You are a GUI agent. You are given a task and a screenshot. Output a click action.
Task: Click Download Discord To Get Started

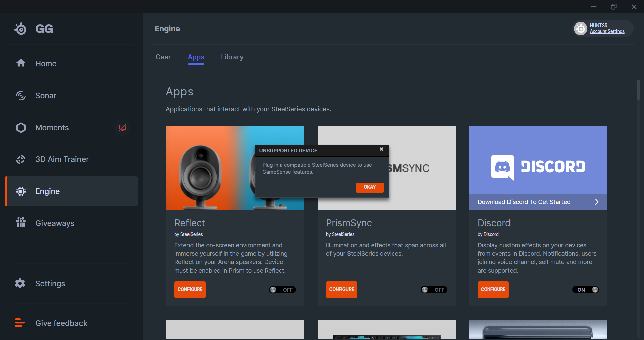538,202
